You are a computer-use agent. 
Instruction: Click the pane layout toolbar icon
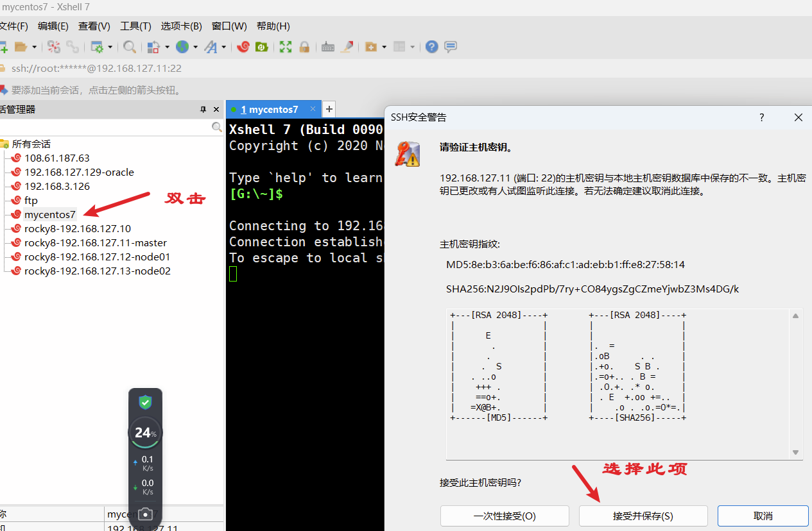coord(399,47)
